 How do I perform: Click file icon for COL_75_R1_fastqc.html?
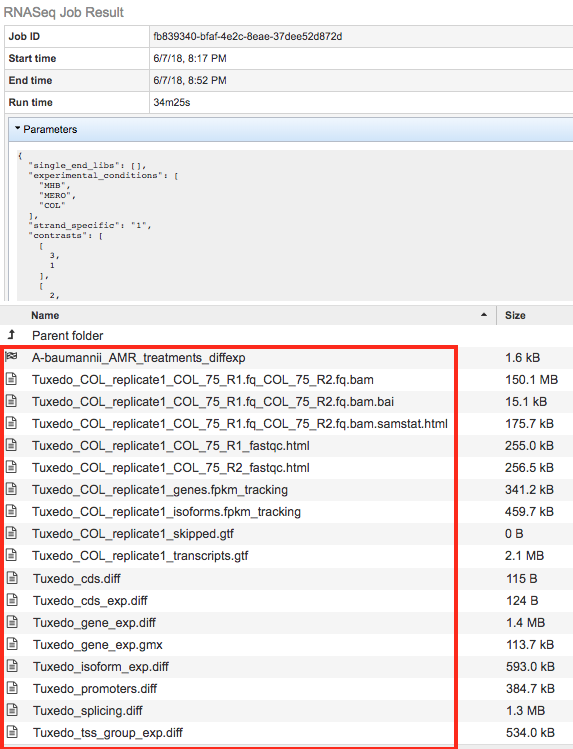(11, 445)
